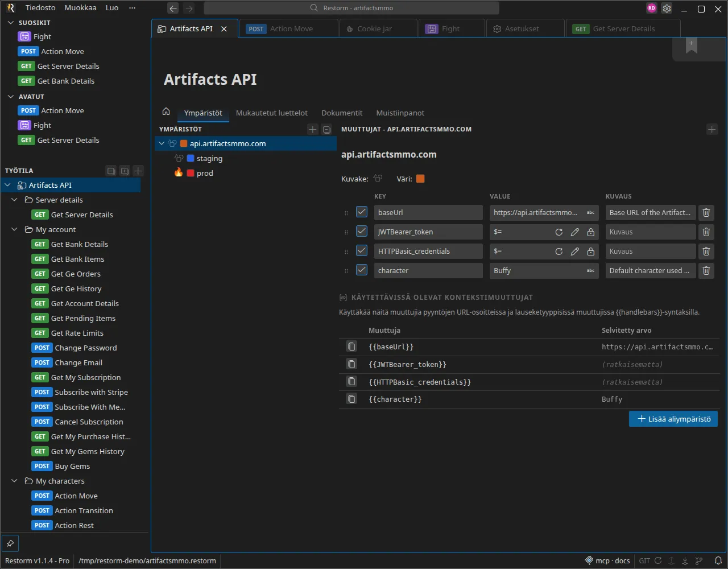This screenshot has height=569, width=728.
Task: Change the environment icon next to Kuvake
Action: (x=378, y=179)
